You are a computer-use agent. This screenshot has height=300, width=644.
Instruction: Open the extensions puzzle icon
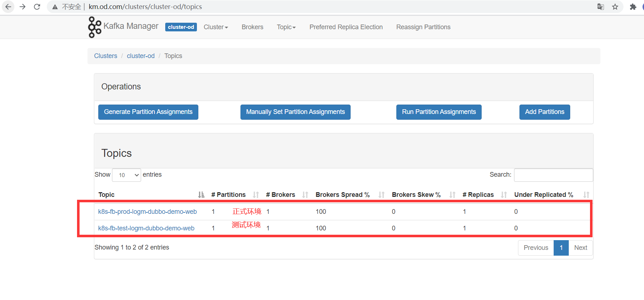point(633,7)
